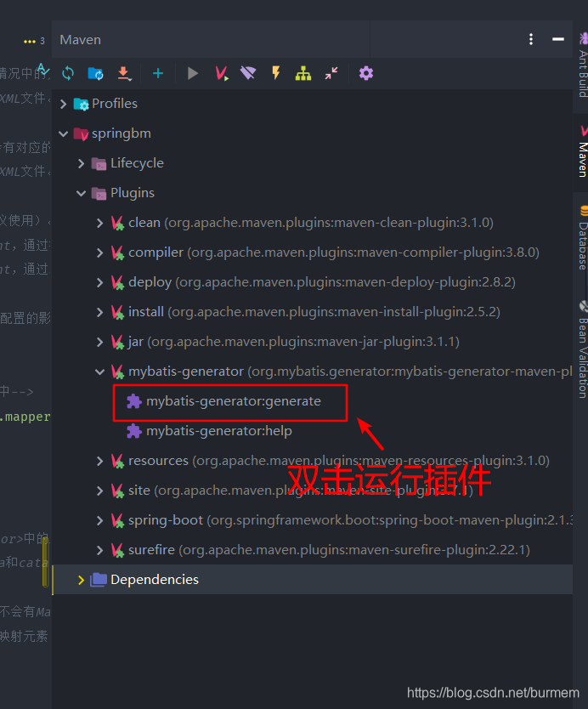Download sources and documentation icon

[123, 73]
